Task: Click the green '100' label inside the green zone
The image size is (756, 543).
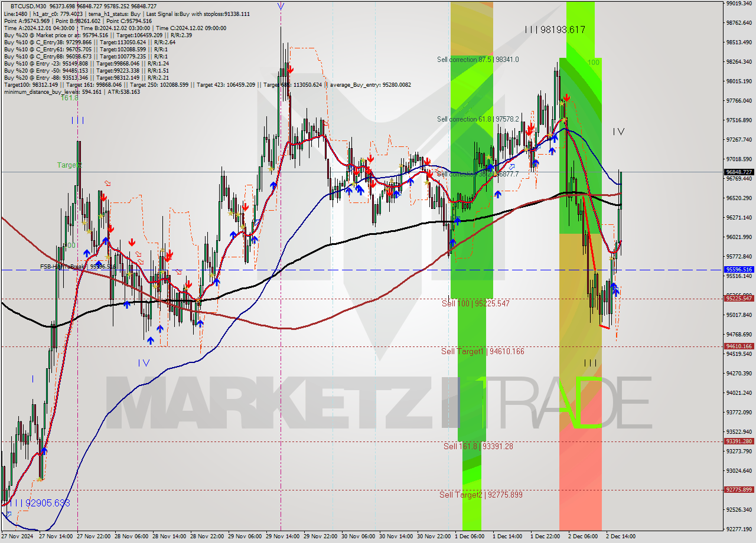Action: 594,62
